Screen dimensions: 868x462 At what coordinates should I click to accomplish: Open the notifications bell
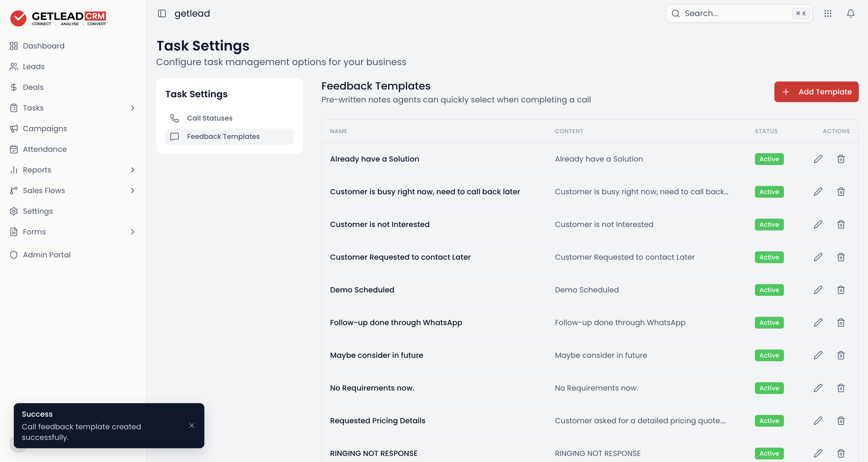coord(850,13)
